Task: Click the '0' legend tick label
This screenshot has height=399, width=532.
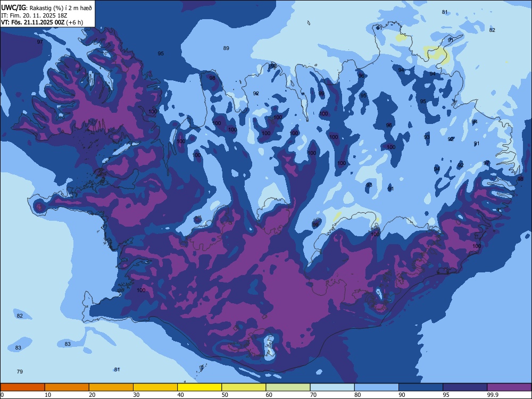Action: pyautogui.click(x=2, y=395)
